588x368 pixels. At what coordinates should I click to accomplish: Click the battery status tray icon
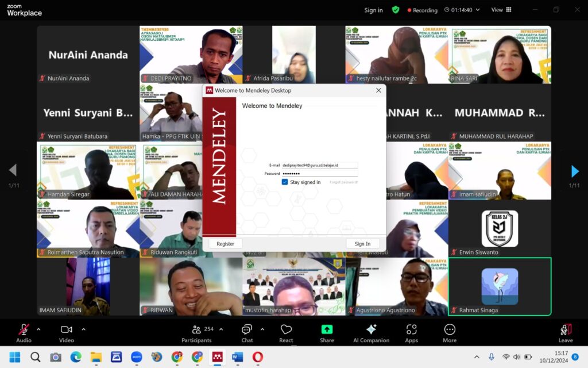point(528,356)
